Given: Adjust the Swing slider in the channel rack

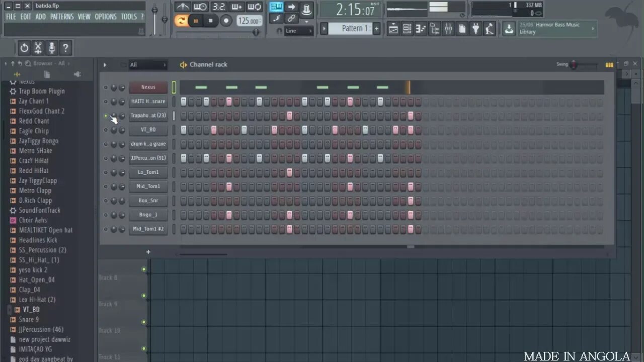Looking at the screenshot, I should click(574, 64).
